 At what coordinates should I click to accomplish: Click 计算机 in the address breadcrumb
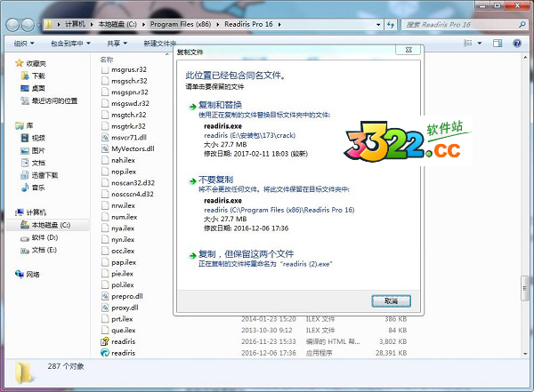point(75,24)
